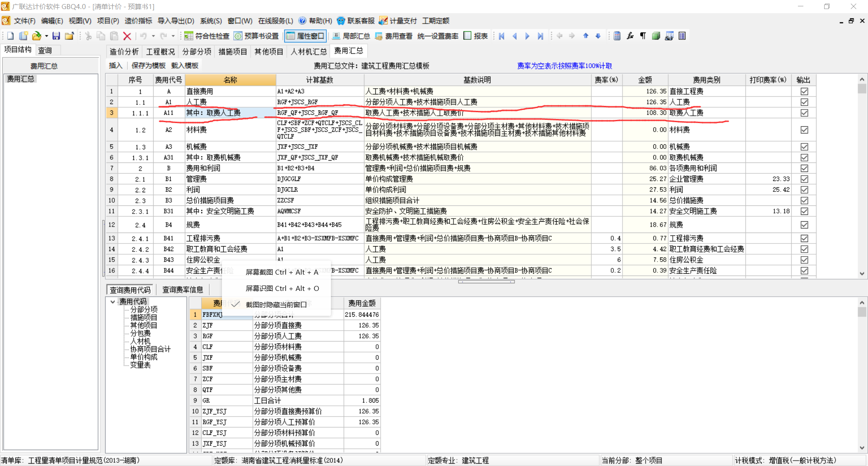Click the Redo arrow icon
Screen dimensions: 868x466
pyautogui.click(x=163, y=36)
